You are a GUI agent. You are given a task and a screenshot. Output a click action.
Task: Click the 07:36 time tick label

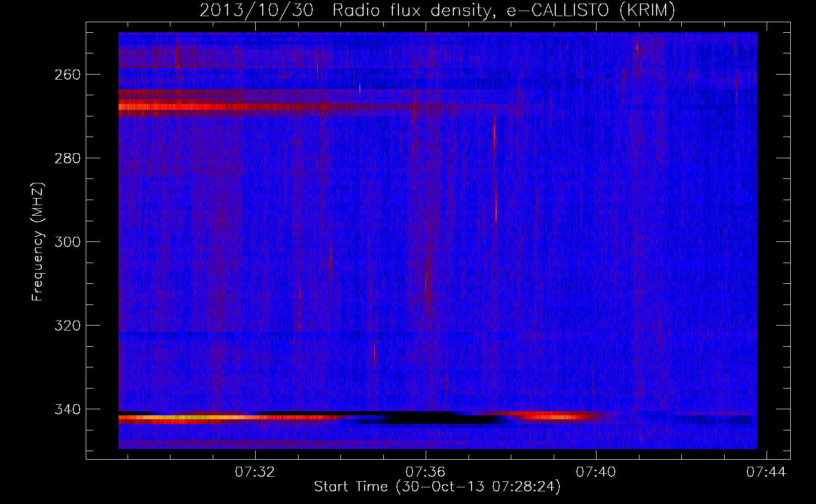click(x=426, y=472)
